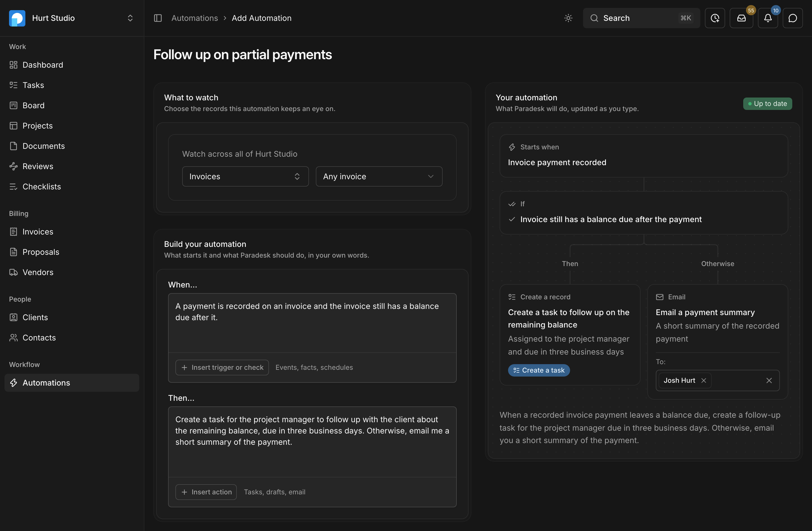The width and height of the screenshot is (812, 531).
Task: Click the Up to date status badge
Action: point(767,104)
